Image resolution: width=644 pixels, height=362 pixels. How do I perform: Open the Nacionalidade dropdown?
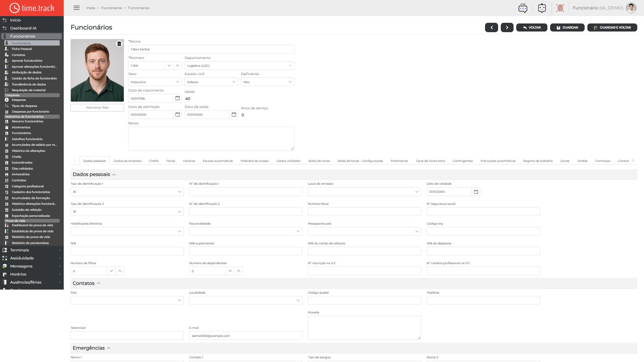(246, 231)
